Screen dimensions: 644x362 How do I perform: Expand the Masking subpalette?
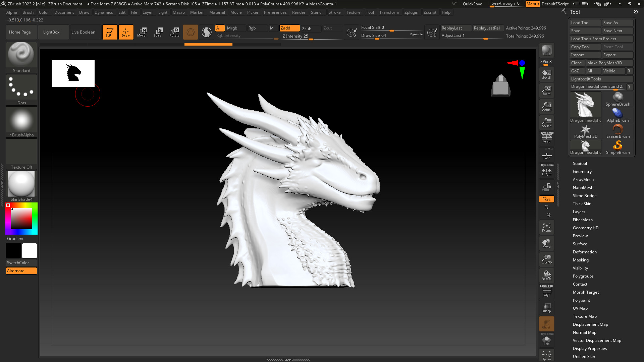[581, 260]
